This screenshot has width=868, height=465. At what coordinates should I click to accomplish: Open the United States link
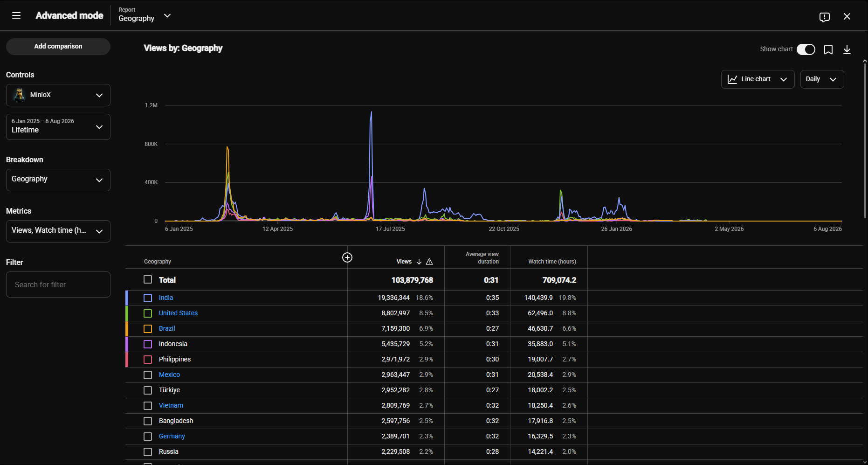point(178,313)
